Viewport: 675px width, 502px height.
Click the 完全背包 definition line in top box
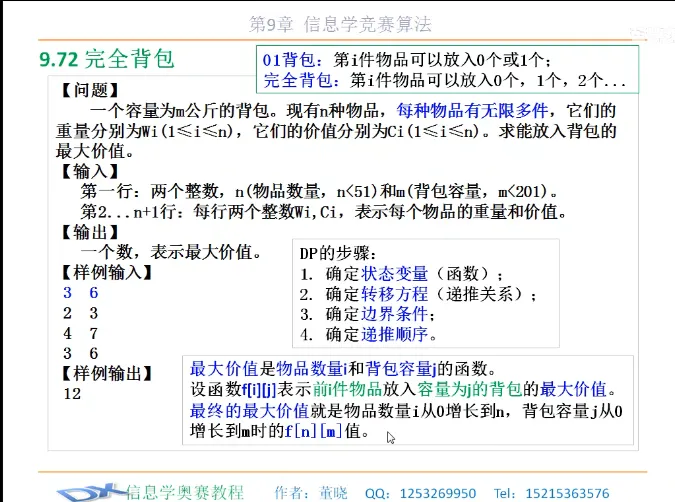[445, 80]
